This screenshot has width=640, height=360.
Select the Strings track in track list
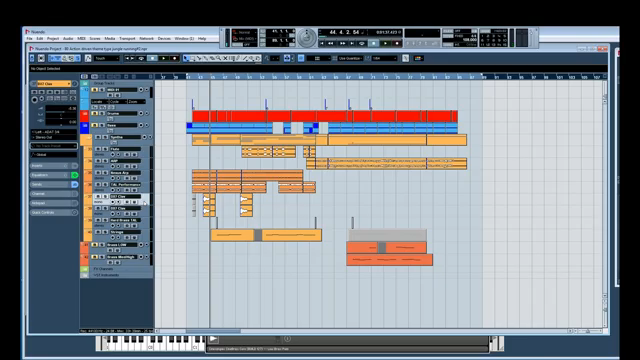(125, 232)
